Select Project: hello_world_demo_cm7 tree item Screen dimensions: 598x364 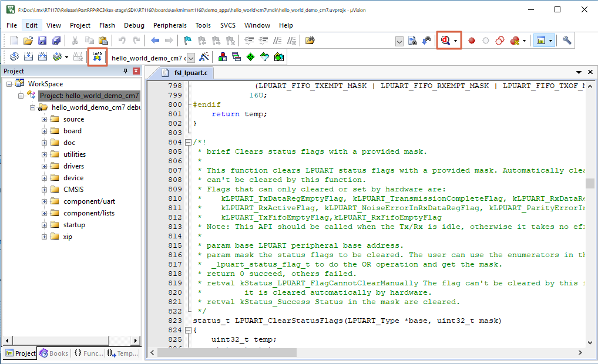(89, 96)
